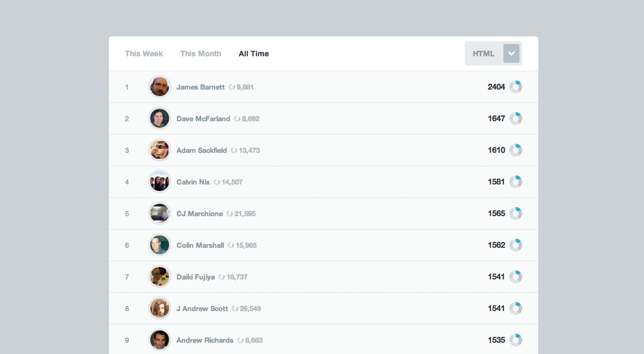The image size is (644, 354).
Task: Click the donut chart icon beside 1647
Action: click(x=516, y=119)
